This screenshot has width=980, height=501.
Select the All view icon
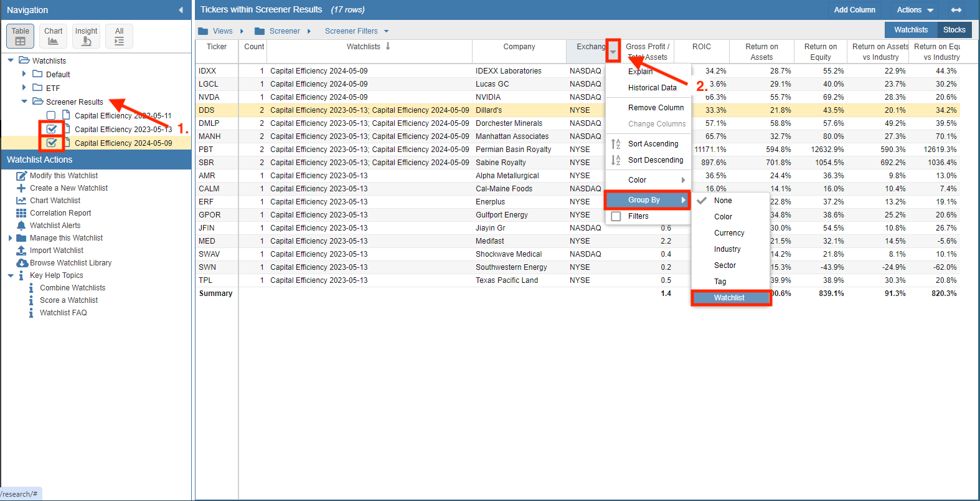click(x=119, y=36)
